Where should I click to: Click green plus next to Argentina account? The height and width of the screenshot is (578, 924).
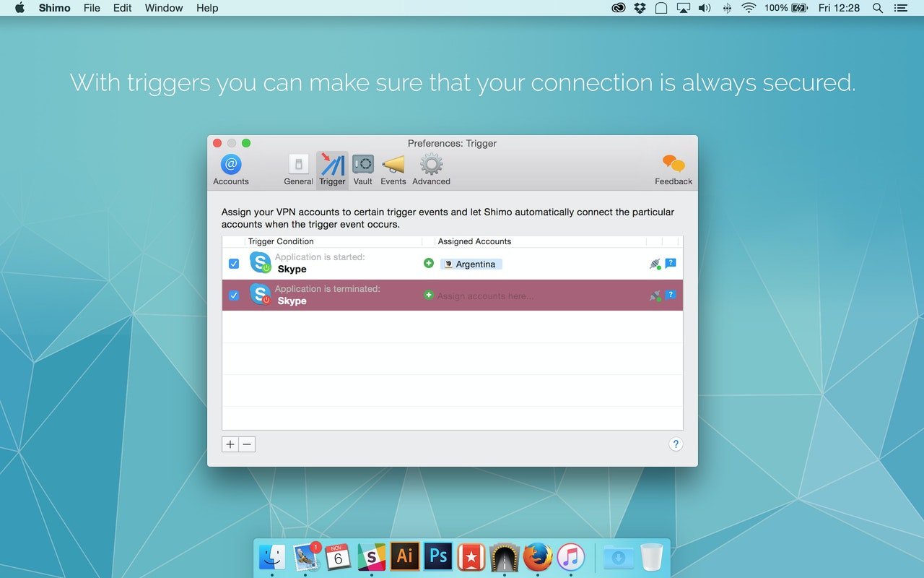click(429, 264)
